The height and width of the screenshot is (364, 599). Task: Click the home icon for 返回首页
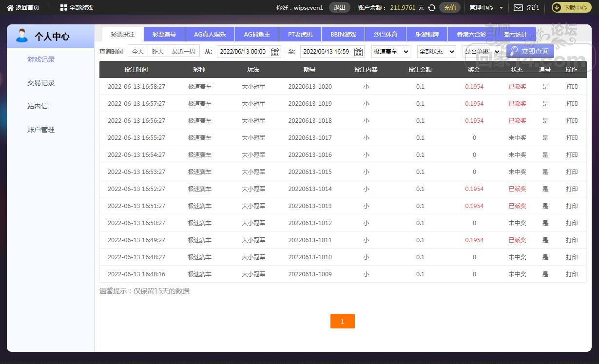coord(10,8)
